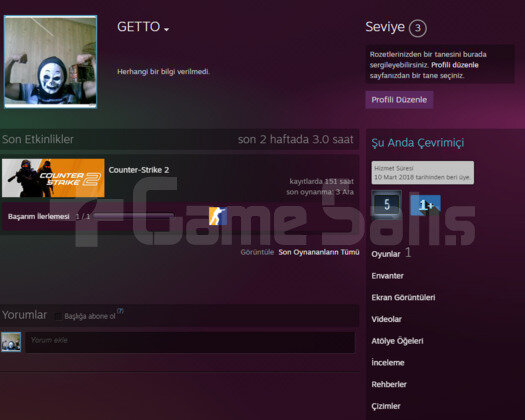
Task: Focus the Yorum ekle comment field
Action: [x=190, y=342]
